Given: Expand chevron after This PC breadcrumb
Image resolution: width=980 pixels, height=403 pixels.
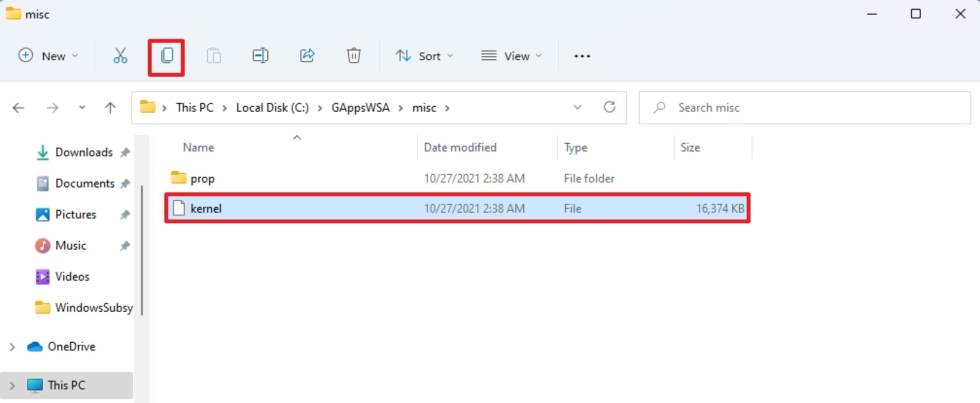Looking at the screenshot, I should click(225, 108).
